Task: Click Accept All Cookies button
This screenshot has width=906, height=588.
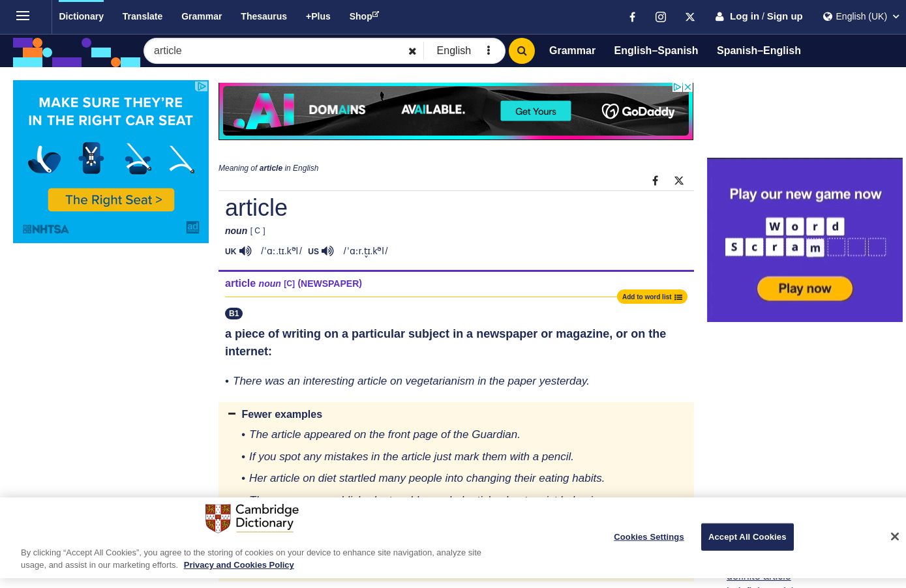Action: 747,537
